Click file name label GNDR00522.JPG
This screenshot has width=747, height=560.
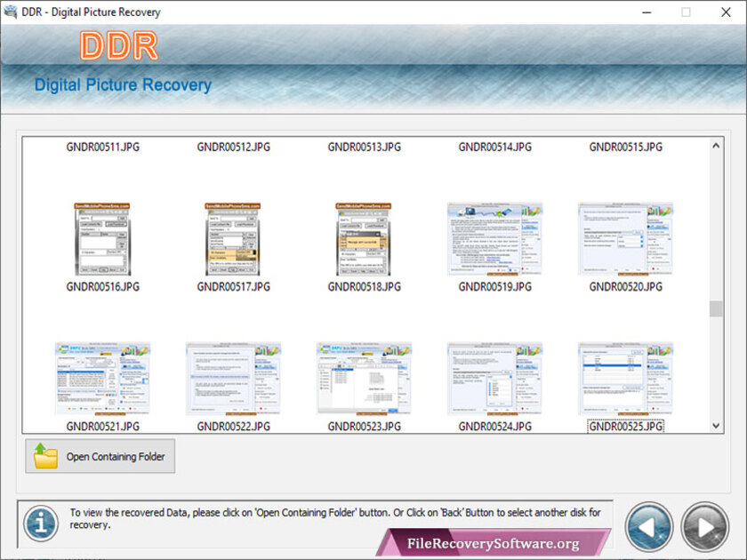coord(233,426)
